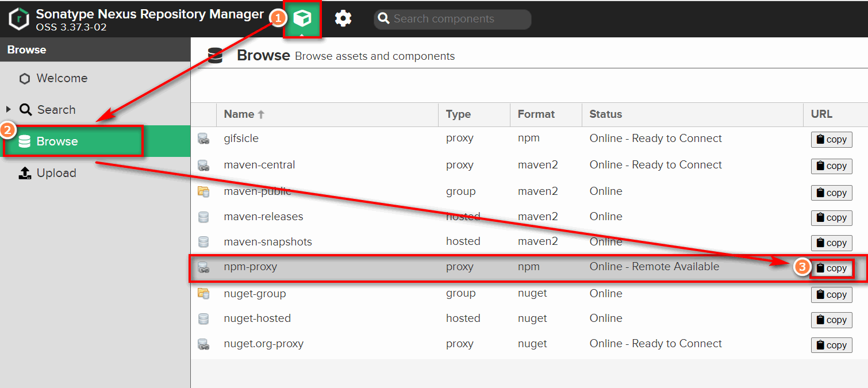Open the maven-public repository name

[258, 191]
